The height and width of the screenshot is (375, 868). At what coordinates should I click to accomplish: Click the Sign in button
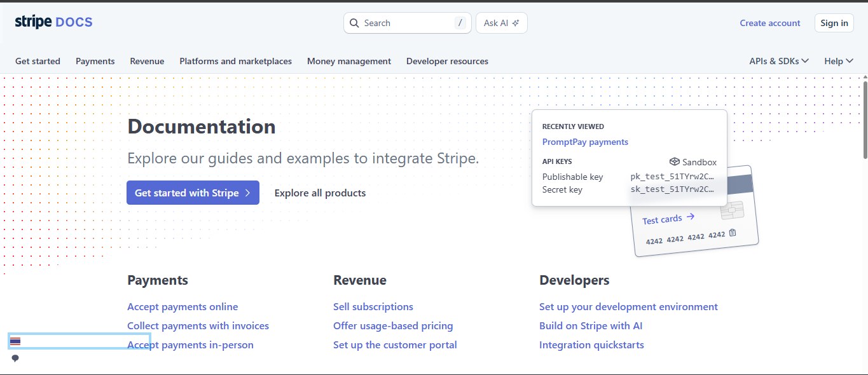click(x=834, y=23)
